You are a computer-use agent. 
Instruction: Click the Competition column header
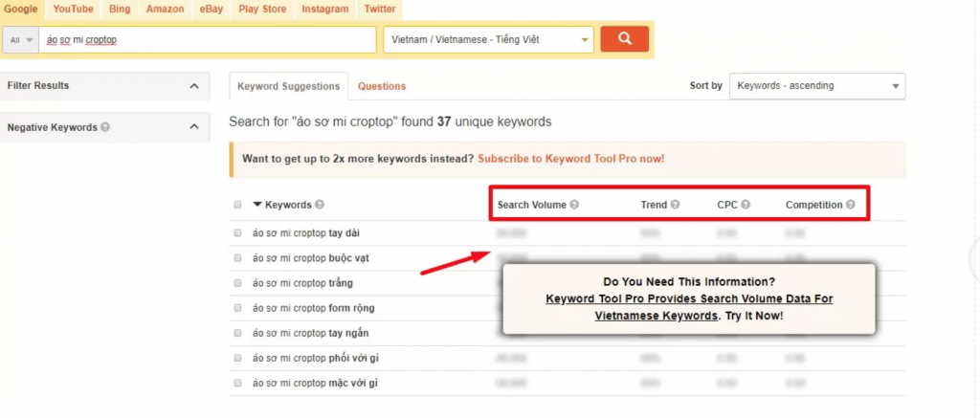[x=814, y=205]
